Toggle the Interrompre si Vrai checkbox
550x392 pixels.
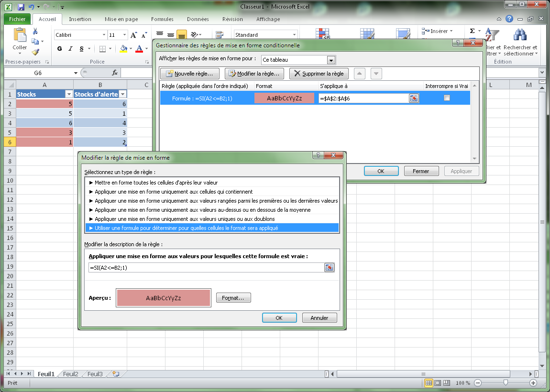[x=447, y=98]
